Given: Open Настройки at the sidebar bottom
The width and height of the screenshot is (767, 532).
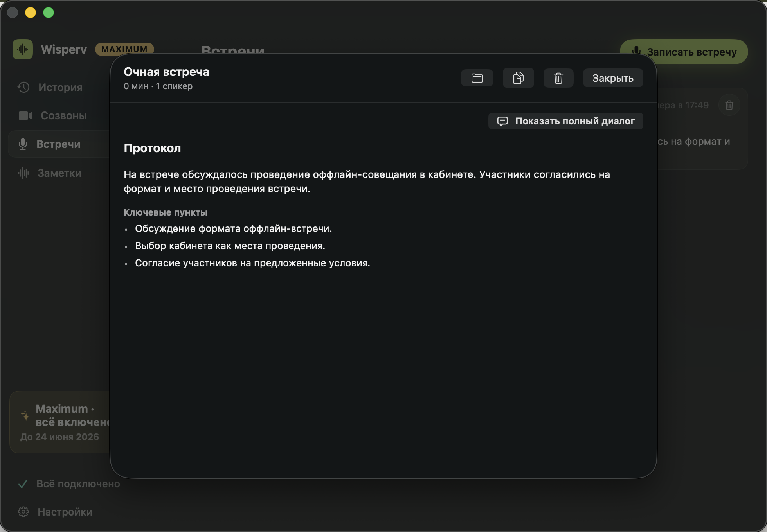Looking at the screenshot, I should [65, 512].
